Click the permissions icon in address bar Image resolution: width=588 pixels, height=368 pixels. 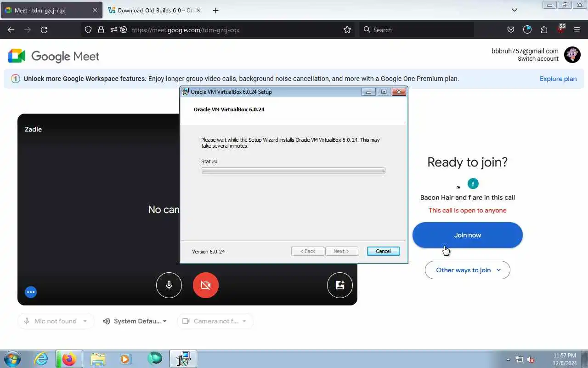(x=113, y=30)
